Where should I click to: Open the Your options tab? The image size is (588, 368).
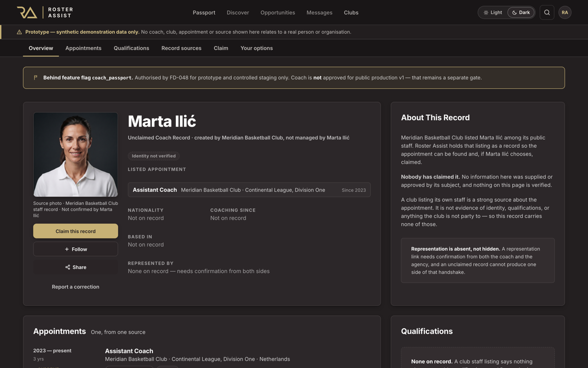point(257,48)
